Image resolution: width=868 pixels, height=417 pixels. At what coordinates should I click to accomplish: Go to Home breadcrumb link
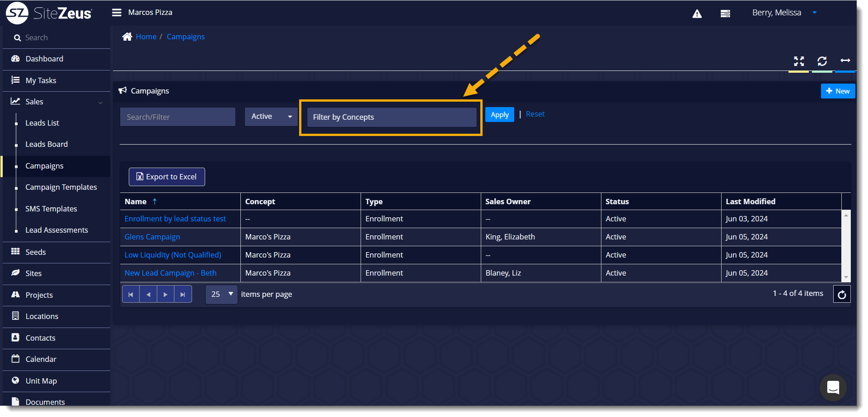tap(146, 37)
